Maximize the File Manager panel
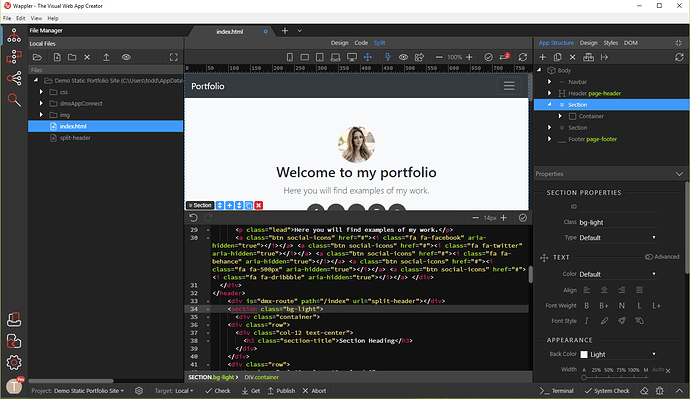The width and height of the screenshot is (690, 399). [174, 57]
